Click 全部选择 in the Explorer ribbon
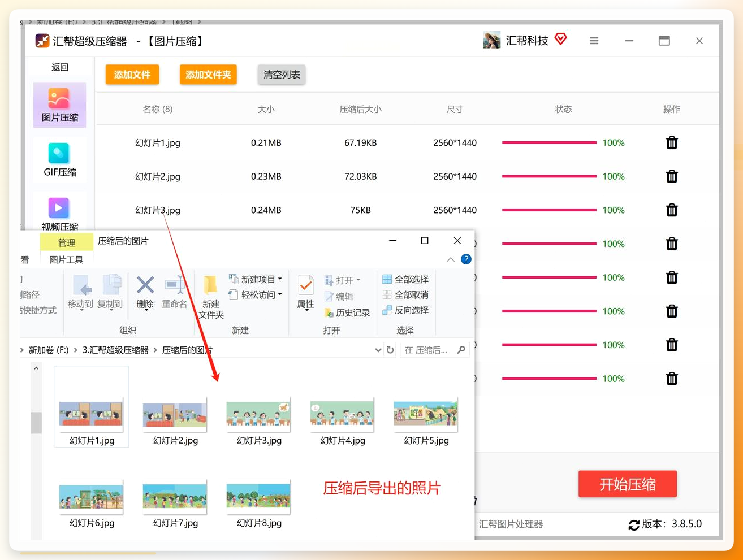Image resolution: width=743 pixels, height=560 pixels. [x=405, y=279]
